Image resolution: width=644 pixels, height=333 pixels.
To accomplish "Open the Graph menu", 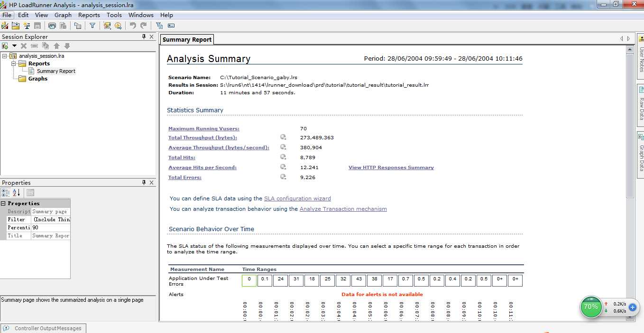I will (63, 15).
